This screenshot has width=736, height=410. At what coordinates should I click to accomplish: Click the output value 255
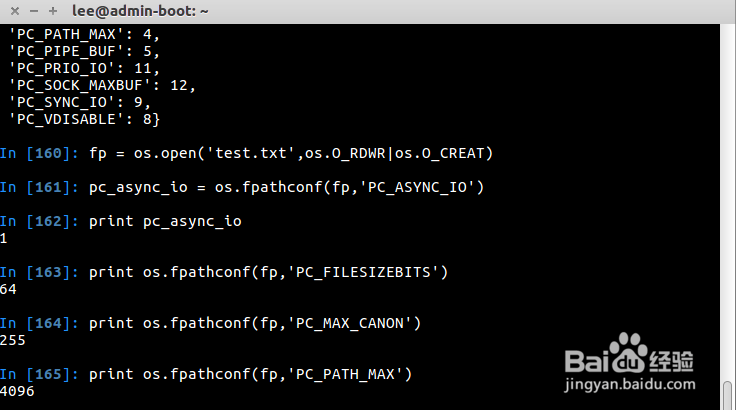pyautogui.click(x=14, y=339)
